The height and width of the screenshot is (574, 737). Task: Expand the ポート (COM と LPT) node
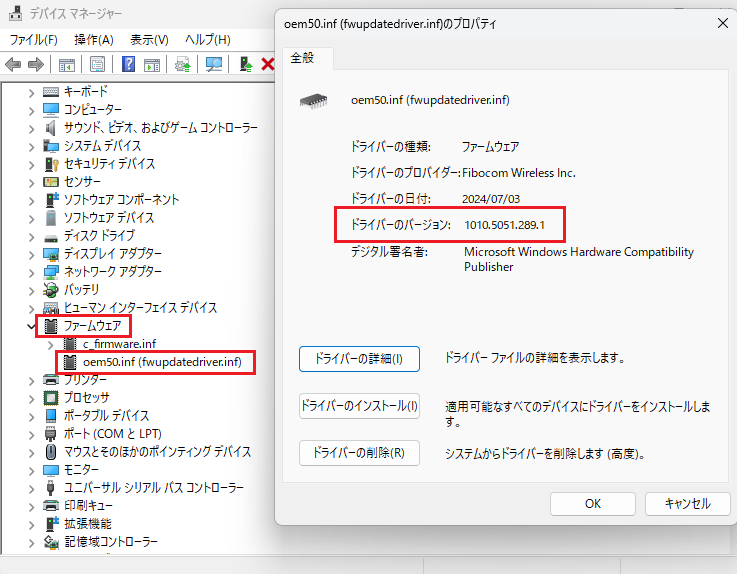coord(31,435)
